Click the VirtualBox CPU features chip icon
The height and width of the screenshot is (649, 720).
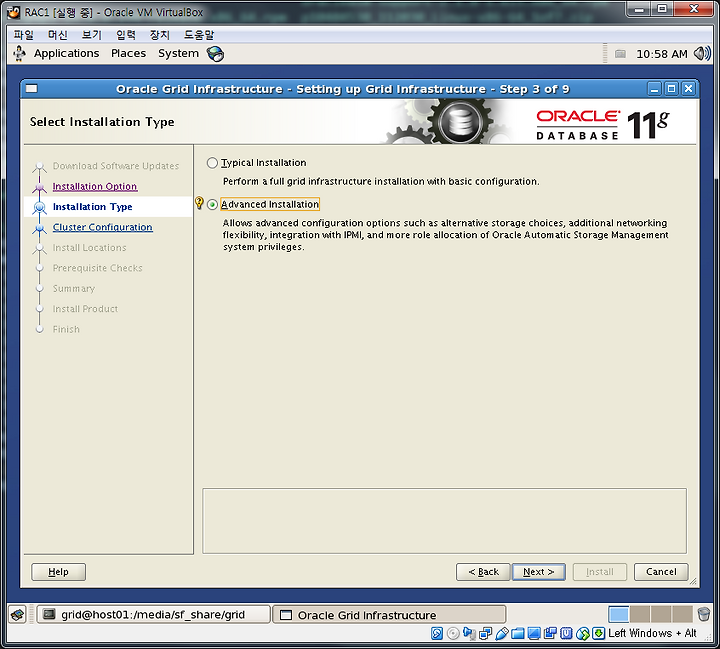[566, 633]
